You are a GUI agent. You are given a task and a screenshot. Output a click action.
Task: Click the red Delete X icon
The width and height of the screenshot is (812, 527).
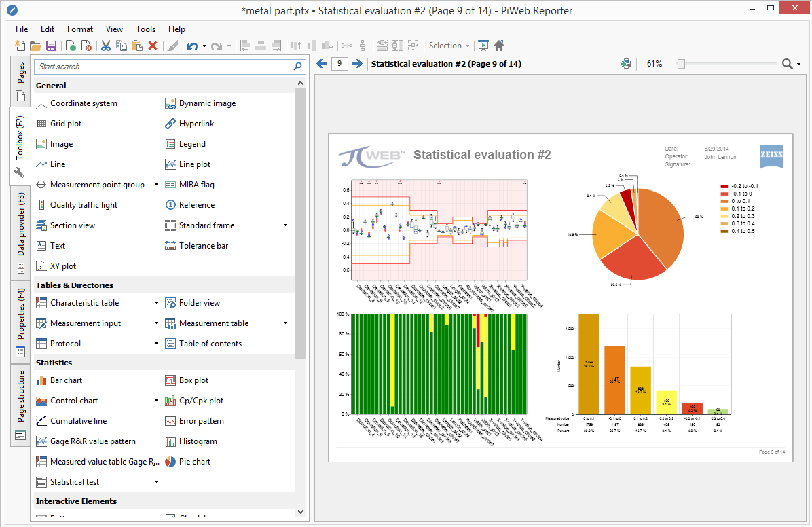click(153, 46)
